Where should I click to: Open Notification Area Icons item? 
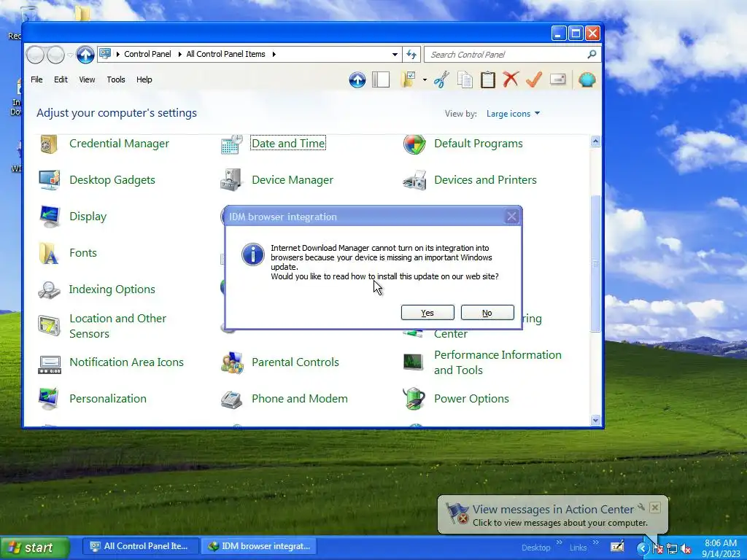click(126, 362)
